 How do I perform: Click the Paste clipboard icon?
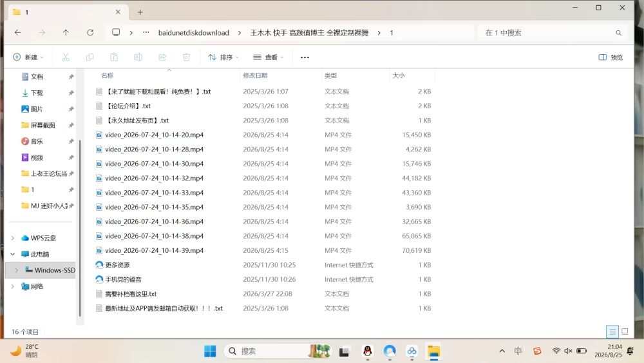tap(114, 57)
